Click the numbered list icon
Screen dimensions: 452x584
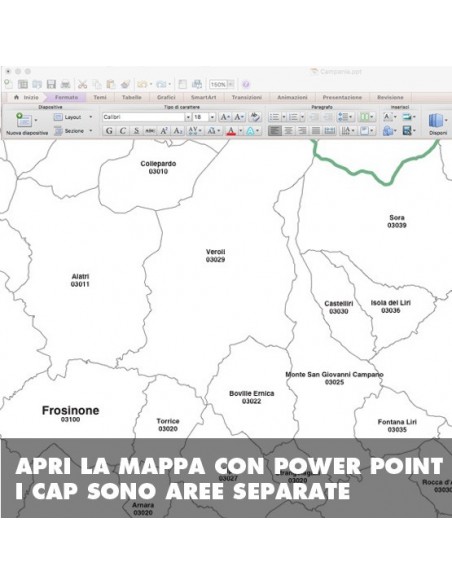293,117
